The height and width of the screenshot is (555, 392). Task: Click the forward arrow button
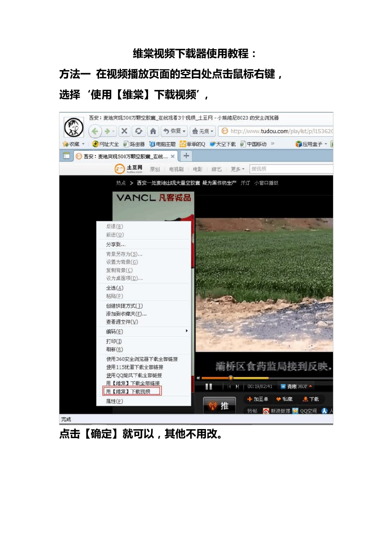[x=108, y=131]
